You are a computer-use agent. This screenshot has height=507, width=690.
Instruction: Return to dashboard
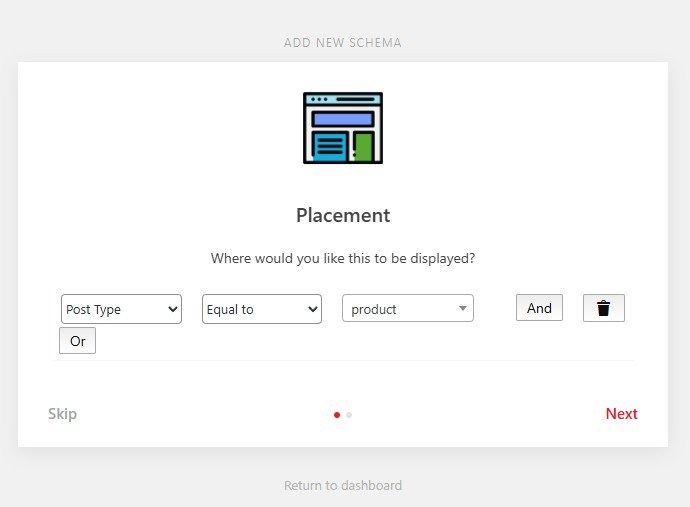[x=343, y=486]
